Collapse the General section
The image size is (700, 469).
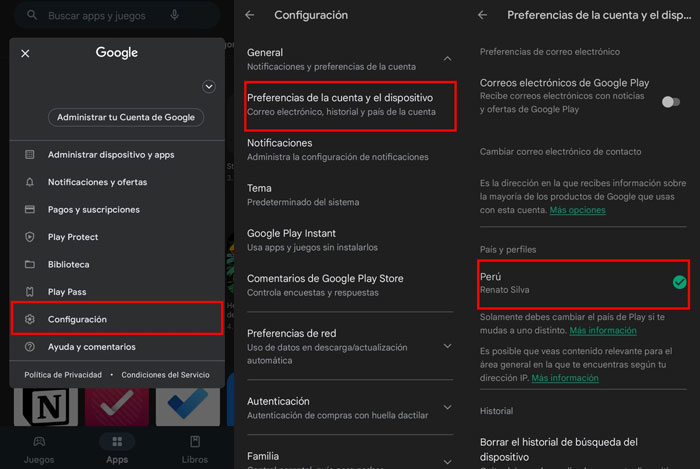pos(447,59)
